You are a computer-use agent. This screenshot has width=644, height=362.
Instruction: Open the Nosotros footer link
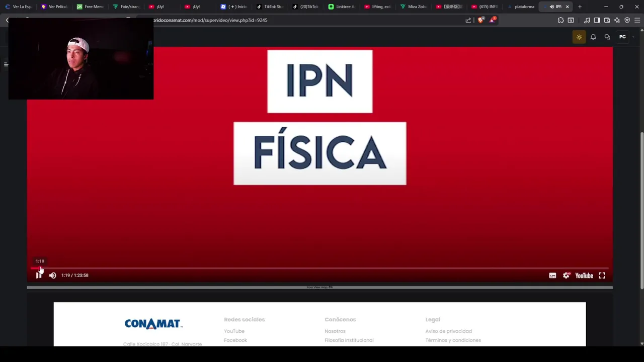coord(335,331)
